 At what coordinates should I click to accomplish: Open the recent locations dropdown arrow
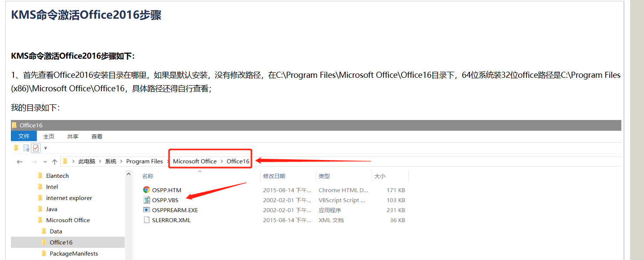click(45, 162)
